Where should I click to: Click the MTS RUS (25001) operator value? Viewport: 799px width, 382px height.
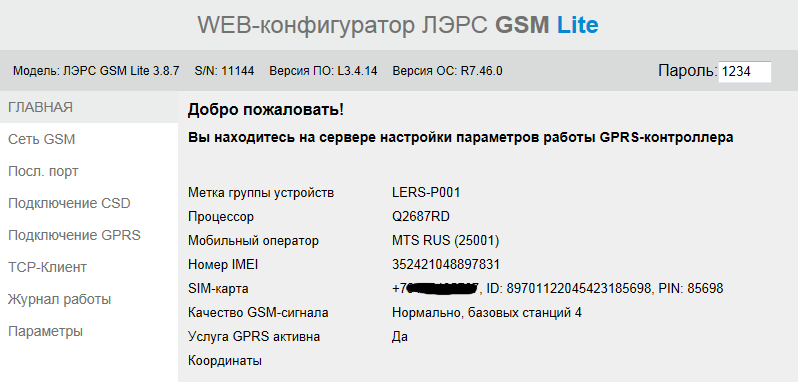pos(445,240)
